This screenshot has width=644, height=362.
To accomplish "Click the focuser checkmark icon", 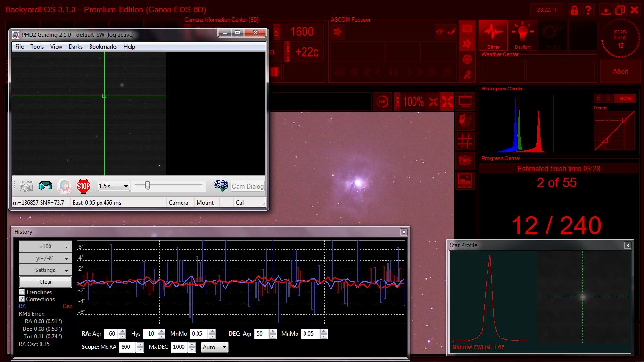I will point(452,32).
